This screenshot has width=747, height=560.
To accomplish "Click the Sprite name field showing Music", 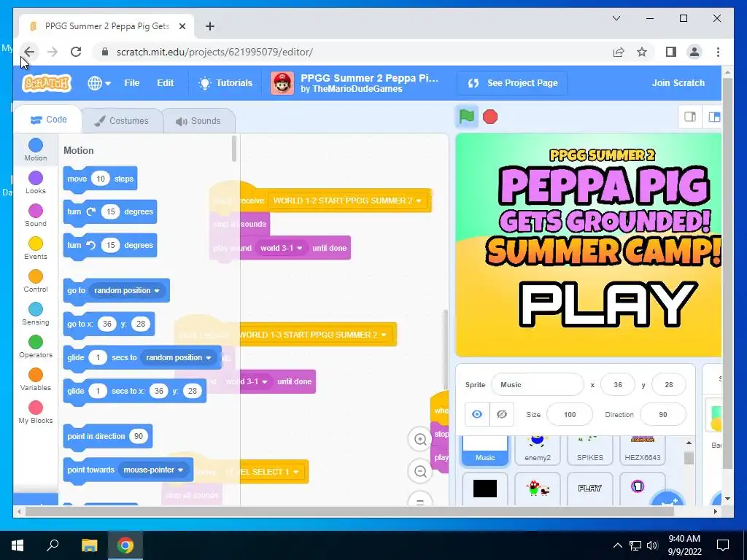I will [537, 385].
